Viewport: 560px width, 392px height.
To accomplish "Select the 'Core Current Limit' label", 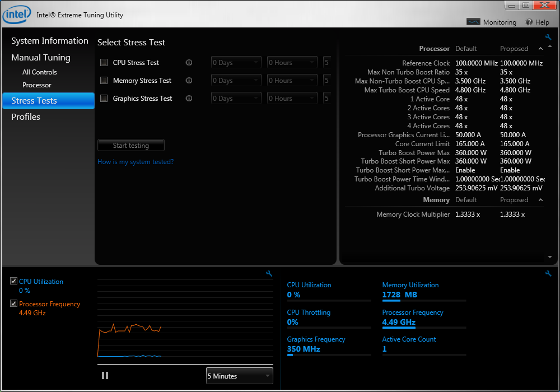I will [422, 143].
